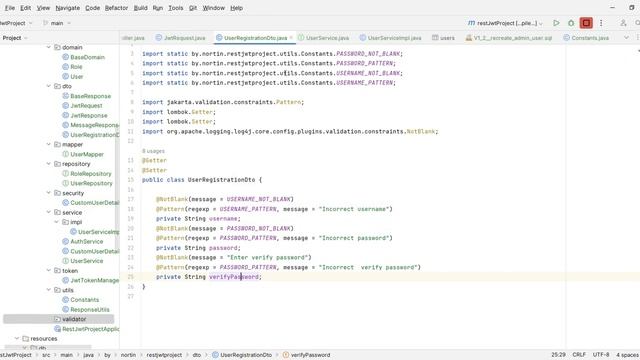Open the user account icon in the toolbar
Image resolution: width=640 pixels, height=360 pixels.
pos(623,23)
